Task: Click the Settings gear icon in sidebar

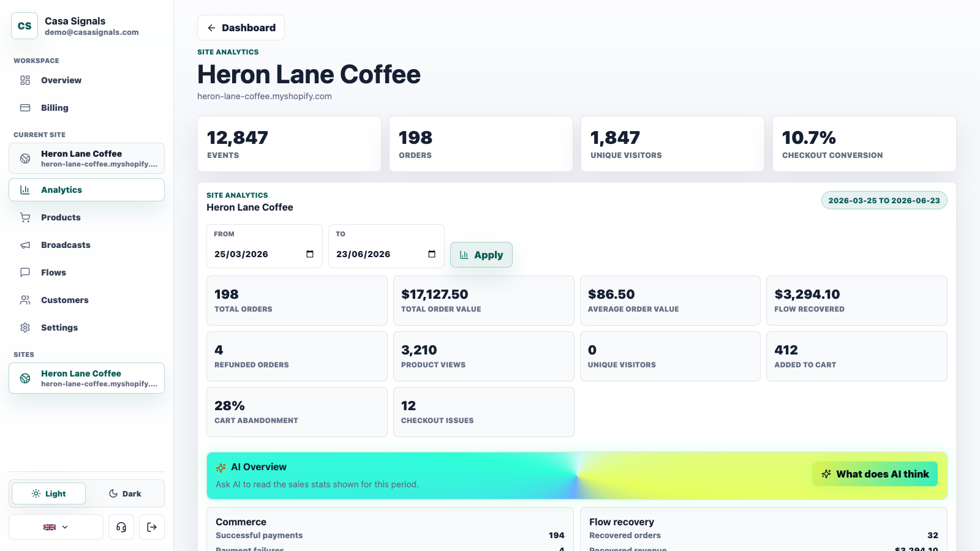Action: click(x=25, y=328)
